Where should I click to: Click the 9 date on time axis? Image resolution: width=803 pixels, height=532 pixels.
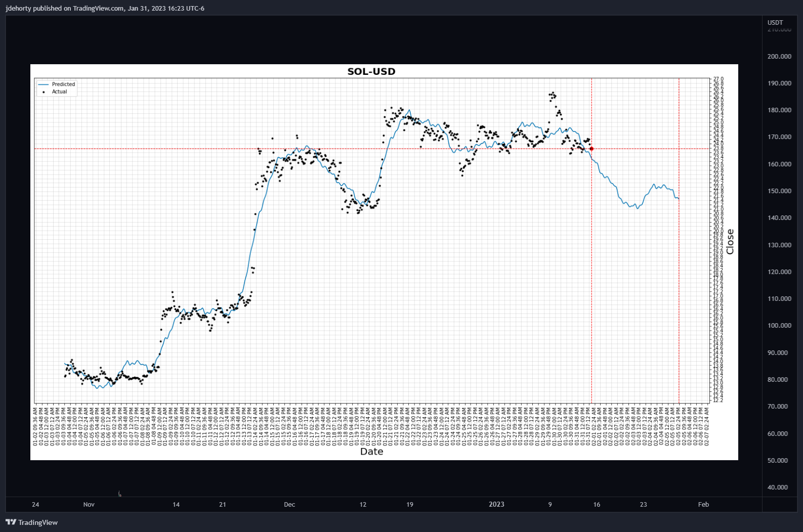(550, 504)
